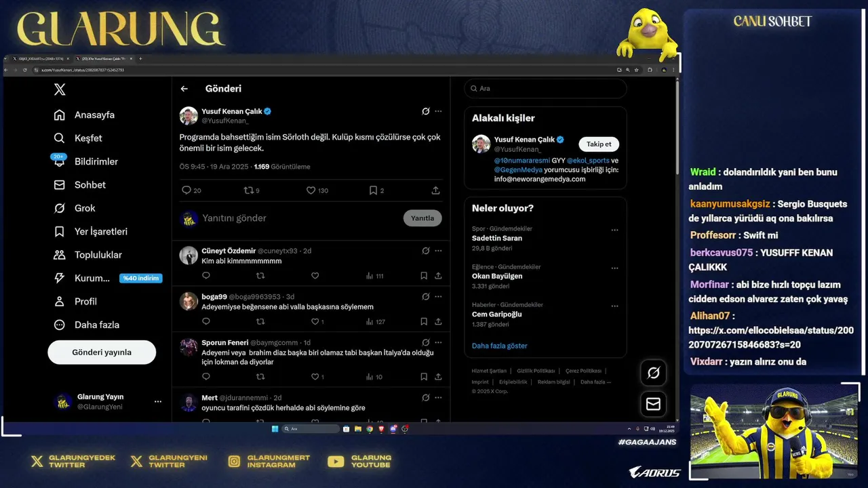Open Yer İşaretleri bookmarks
This screenshot has height=488, width=868.
(90, 232)
